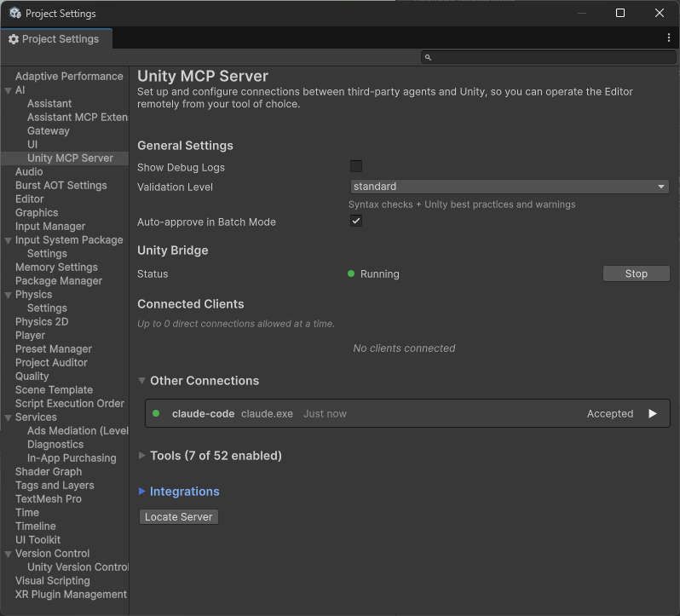Collapse the Input System Package group
The height and width of the screenshot is (616, 680).
point(8,240)
